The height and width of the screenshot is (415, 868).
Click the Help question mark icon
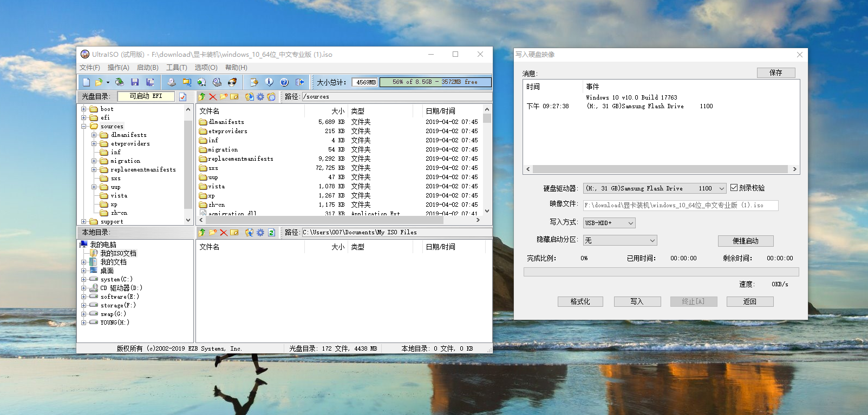pyautogui.click(x=284, y=82)
